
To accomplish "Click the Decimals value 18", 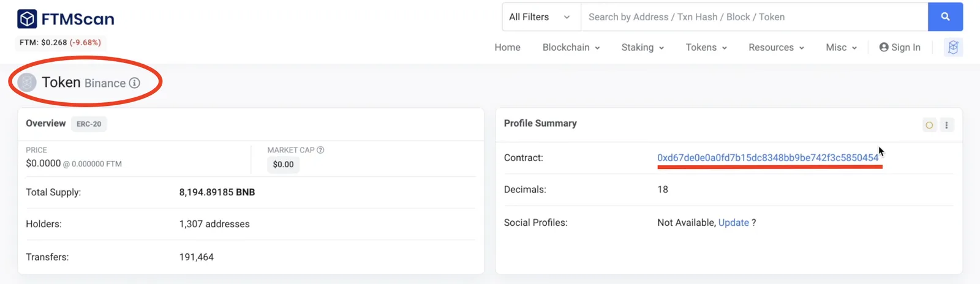I will [663, 189].
